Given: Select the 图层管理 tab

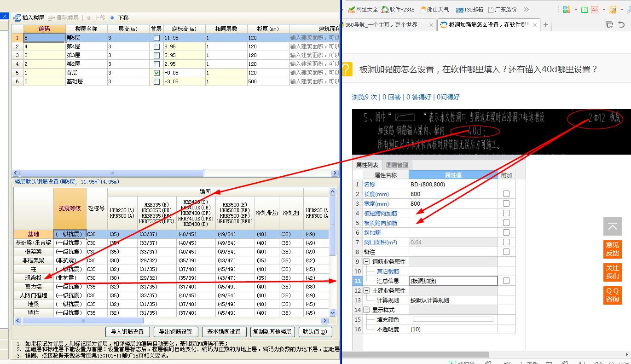Looking at the screenshot, I should tap(397, 165).
